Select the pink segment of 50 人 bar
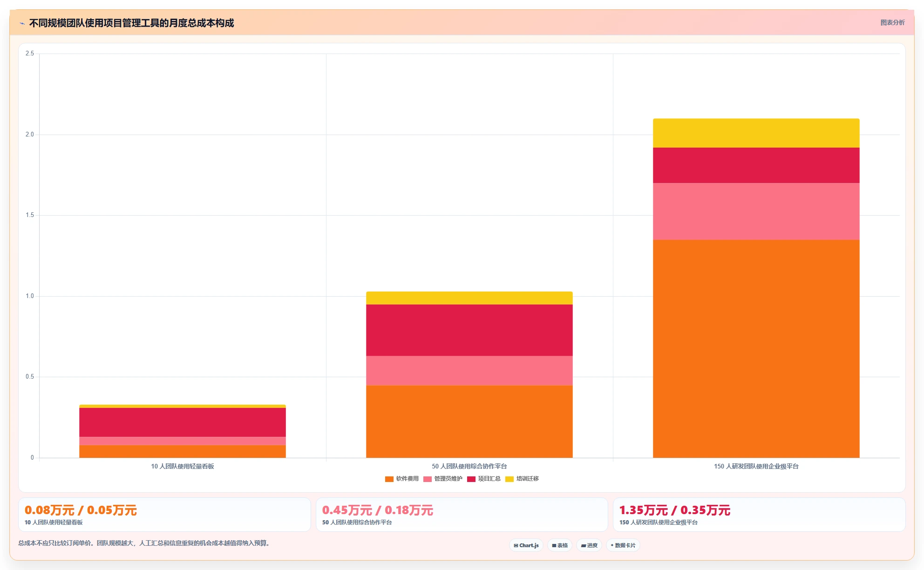Screen dimensions: 924x570 pyautogui.click(x=469, y=371)
